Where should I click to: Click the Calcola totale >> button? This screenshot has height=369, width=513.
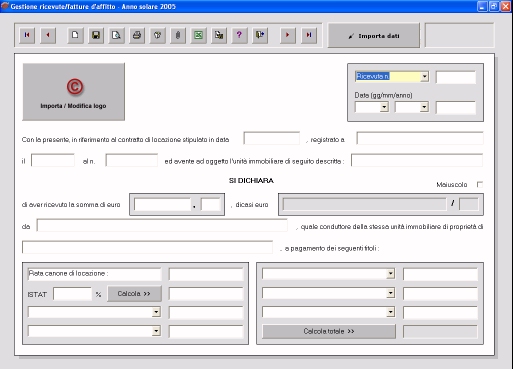coord(329,331)
